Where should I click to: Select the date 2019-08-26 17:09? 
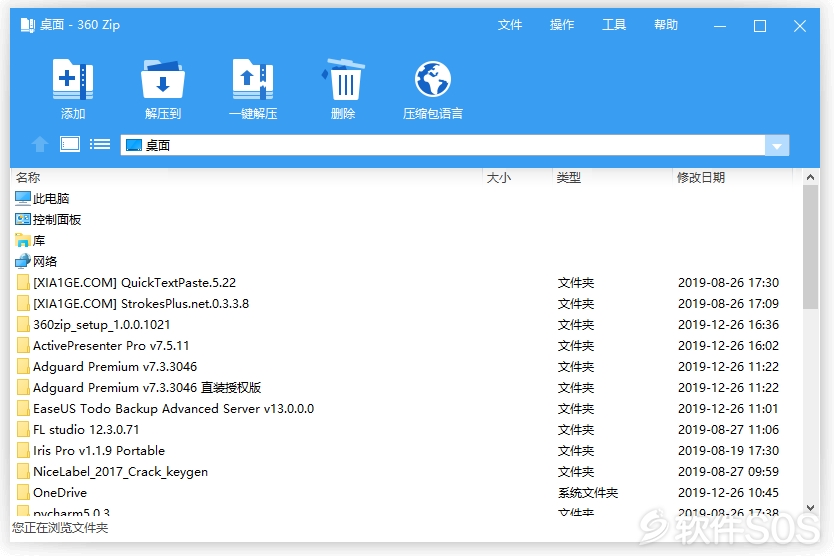(728, 304)
